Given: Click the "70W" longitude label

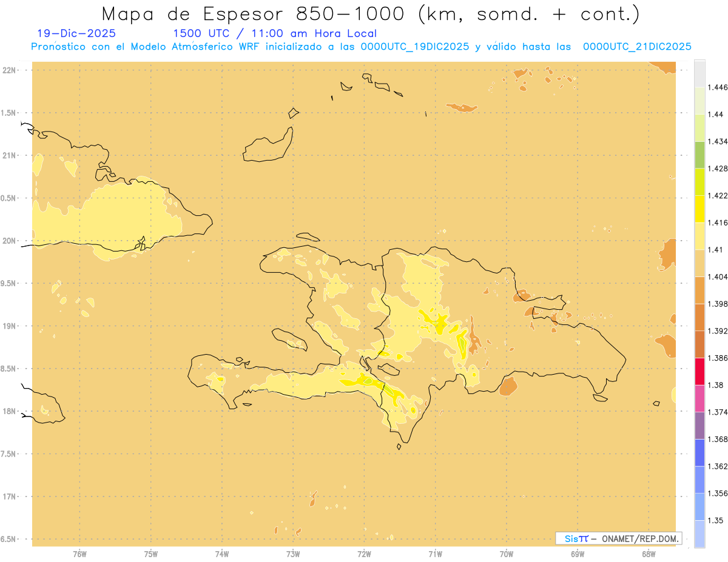Looking at the screenshot, I should tap(507, 554).
